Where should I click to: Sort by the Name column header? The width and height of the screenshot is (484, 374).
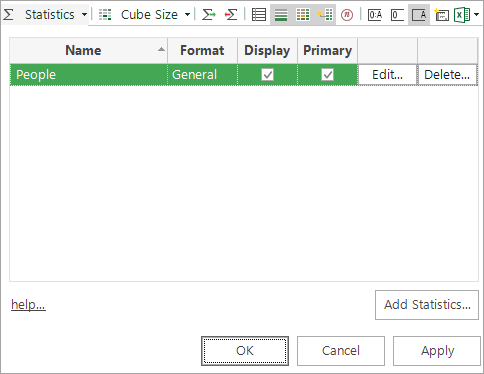pos(88,50)
